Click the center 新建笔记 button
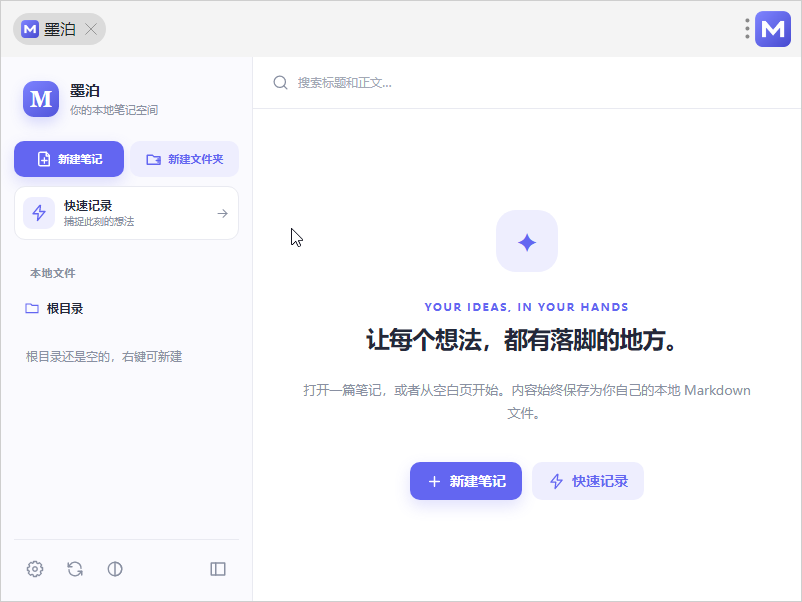This screenshot has width=802, height=602. point(466,481)
